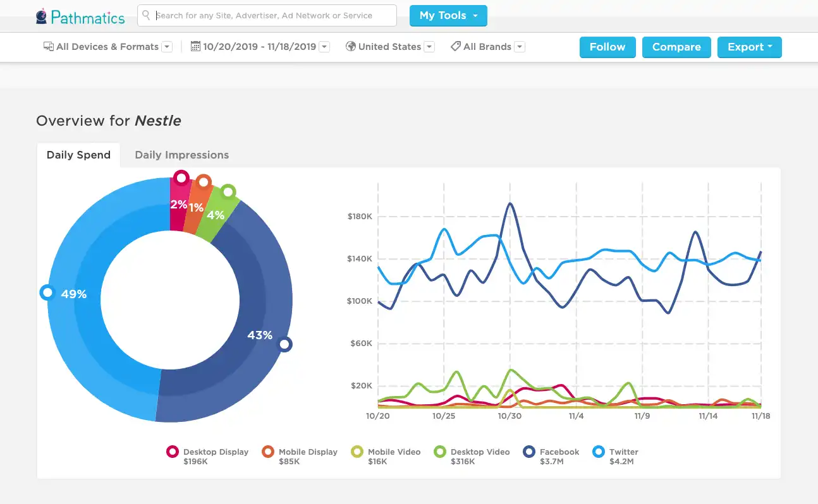Click the United States label

coord(389,47)
